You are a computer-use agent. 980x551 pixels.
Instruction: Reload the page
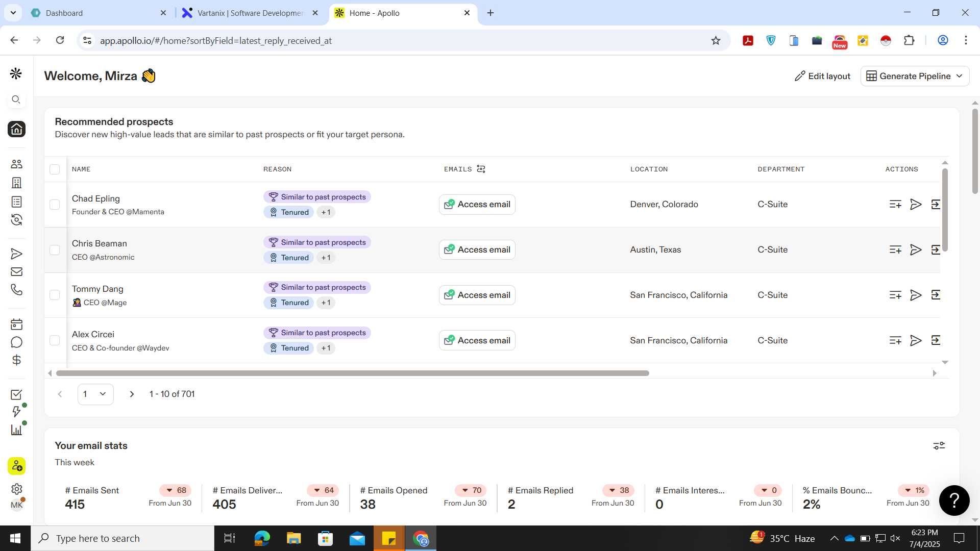60,40
